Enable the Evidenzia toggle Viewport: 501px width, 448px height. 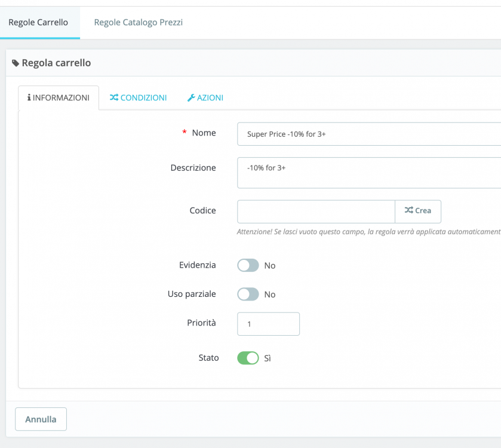click(248, 265)
